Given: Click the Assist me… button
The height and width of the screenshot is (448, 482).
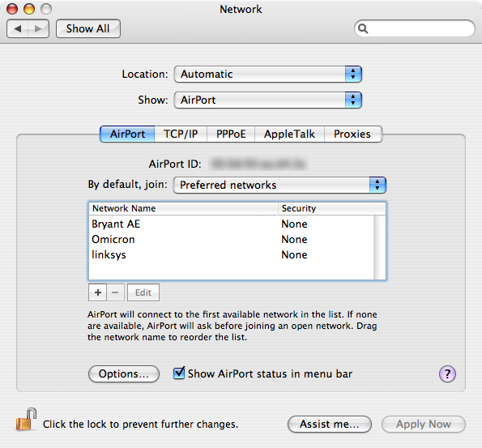Looking at the screenshot, I should pos(330,425).
